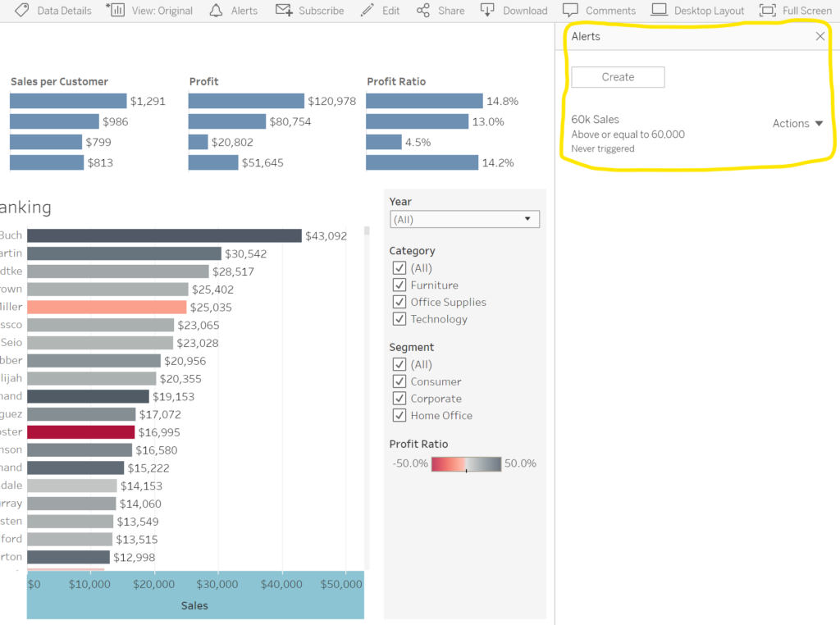This screenshot has width=840, height=625.
Task: Select the $43,092 top sales bar
Action: point(164,235)
